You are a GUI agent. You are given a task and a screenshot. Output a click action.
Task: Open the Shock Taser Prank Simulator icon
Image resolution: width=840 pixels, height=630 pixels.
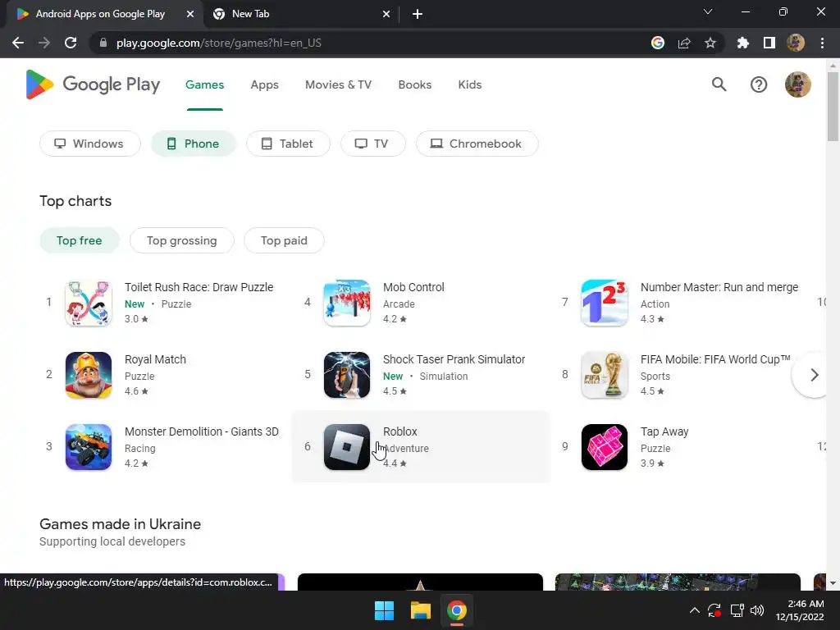(x=347, y=375)
